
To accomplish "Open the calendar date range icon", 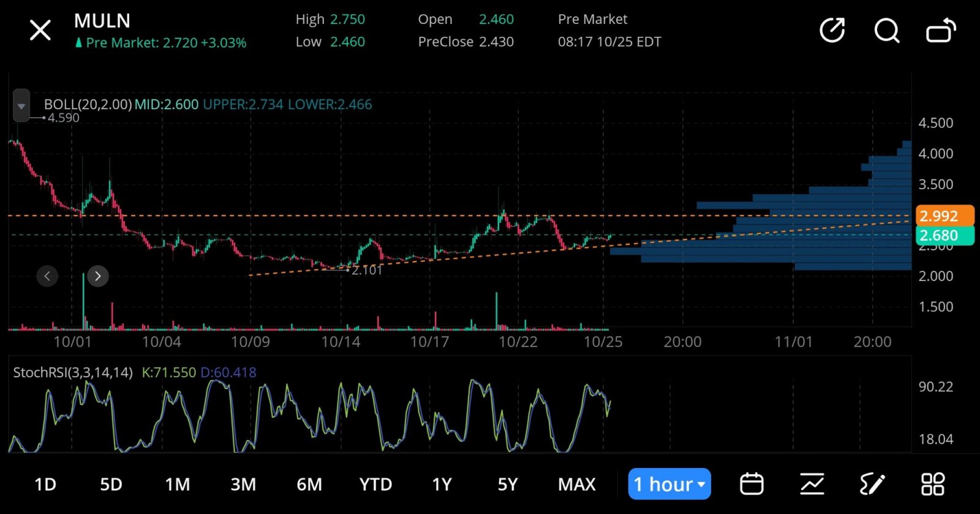I will (752, 484).
